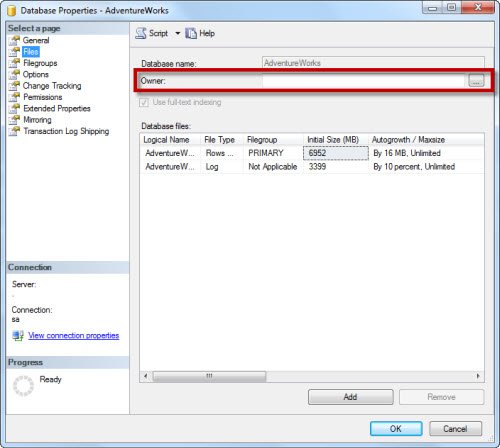Open the Permissions page
The image size is (500, 448).
click(43, 97)
